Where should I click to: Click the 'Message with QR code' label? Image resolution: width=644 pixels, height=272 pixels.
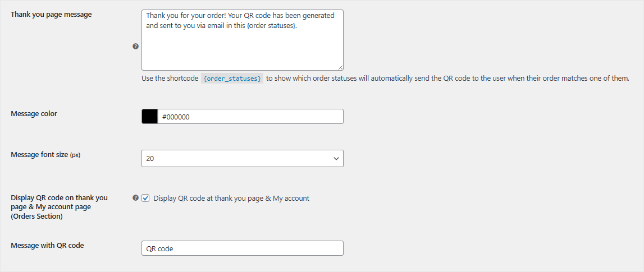pos(47,245)
